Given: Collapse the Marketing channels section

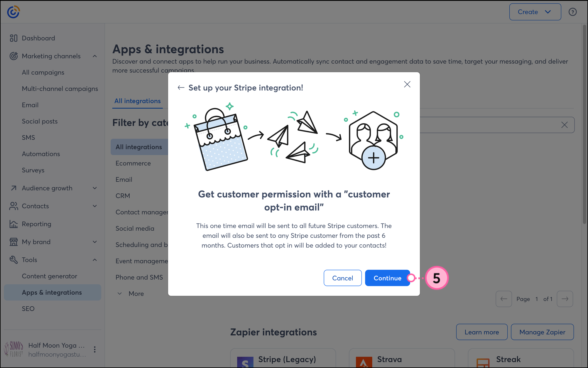Looking at the screenshot, I should coord(95,56).
